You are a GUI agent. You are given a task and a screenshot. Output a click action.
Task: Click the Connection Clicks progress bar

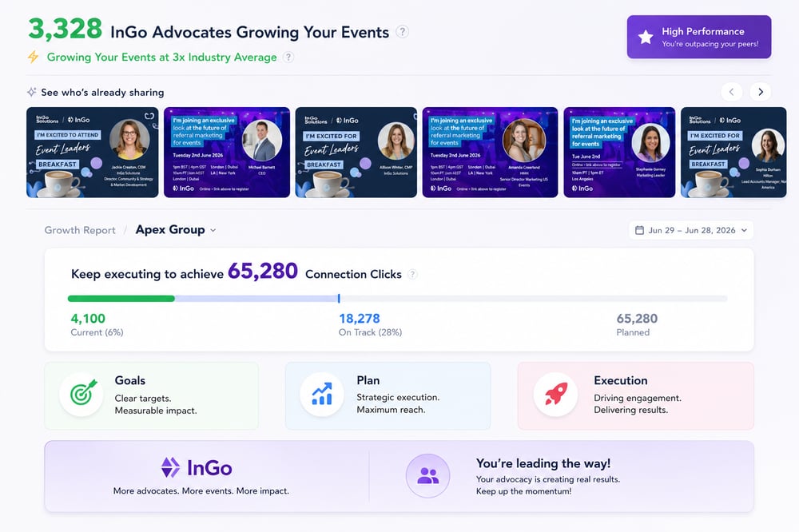point(397,299)
